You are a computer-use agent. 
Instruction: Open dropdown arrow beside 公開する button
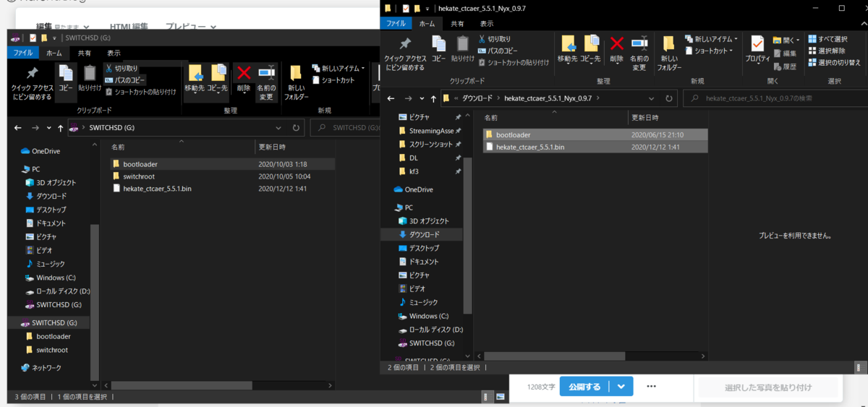621,387
